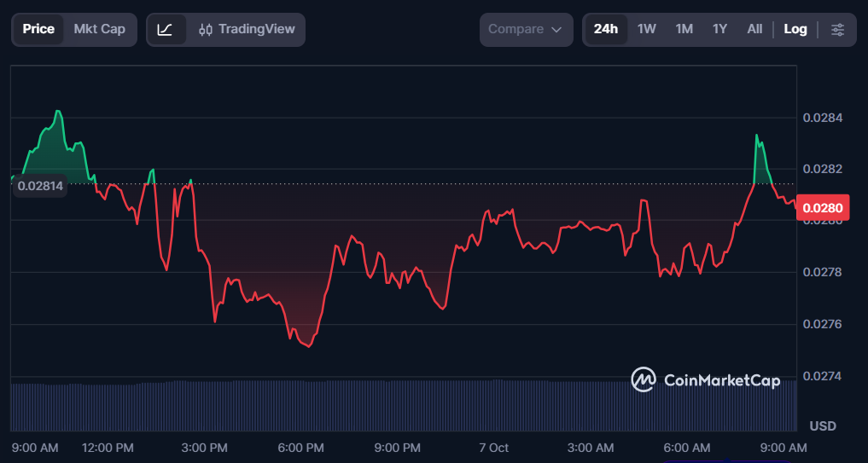Toggle the Log scale option
The image size is (868, 463).
(795, 29)
